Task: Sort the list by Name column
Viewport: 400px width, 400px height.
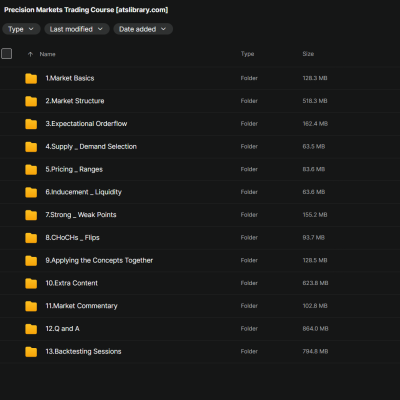Action: coord(47,54)
